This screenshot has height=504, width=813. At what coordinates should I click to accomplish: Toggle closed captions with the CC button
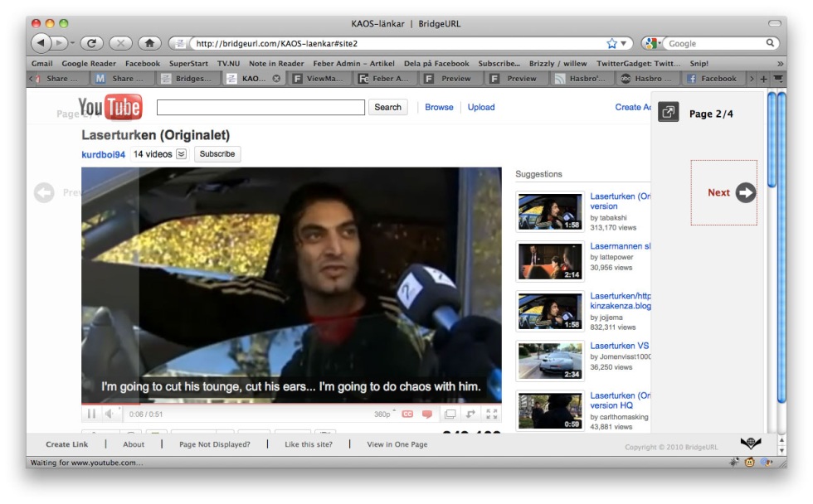[x=407, y=414]
